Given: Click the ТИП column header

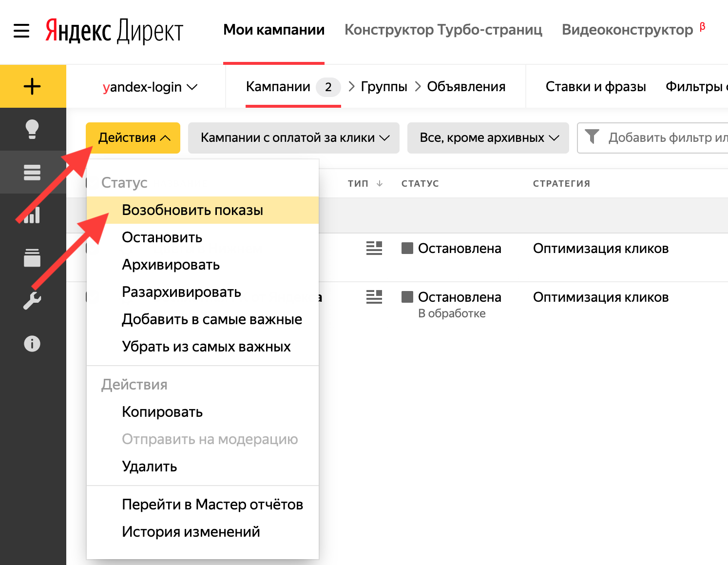Looking at the screenshot, I should 358,183.
